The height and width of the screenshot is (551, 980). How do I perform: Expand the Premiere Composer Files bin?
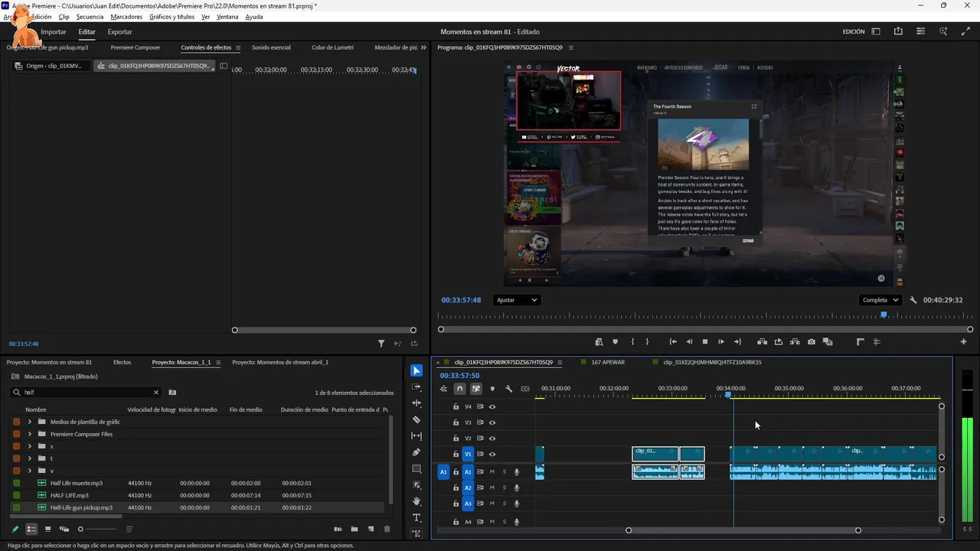pos(30,434)
